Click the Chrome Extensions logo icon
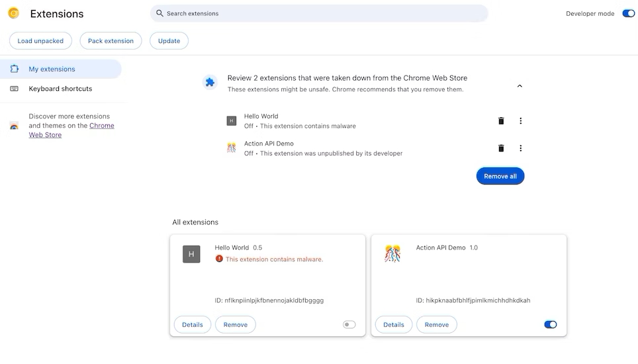Image resolution: width=638 pixels, height=364 pixels. point(13,13)
